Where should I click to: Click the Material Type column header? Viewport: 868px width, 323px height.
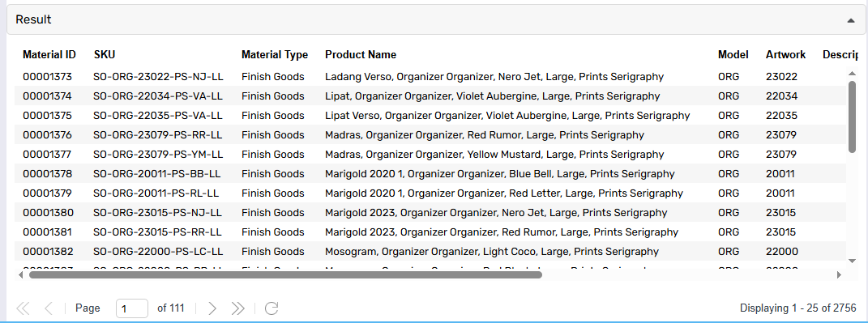point(275,55)
